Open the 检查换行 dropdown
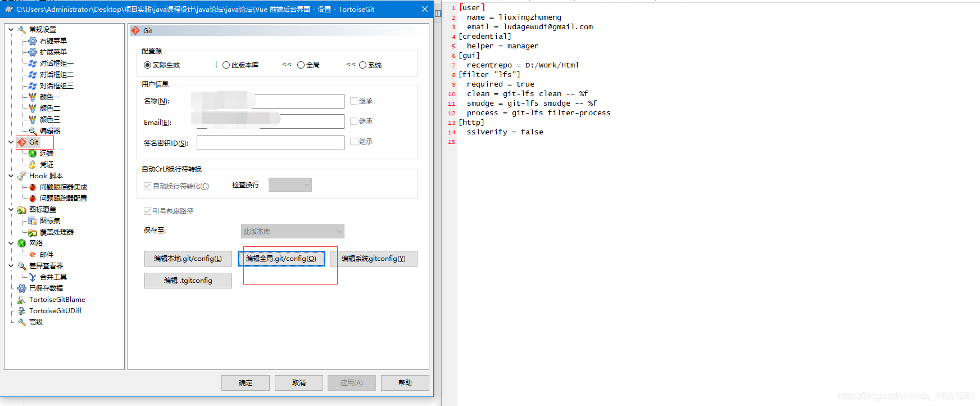 [290, 185]
